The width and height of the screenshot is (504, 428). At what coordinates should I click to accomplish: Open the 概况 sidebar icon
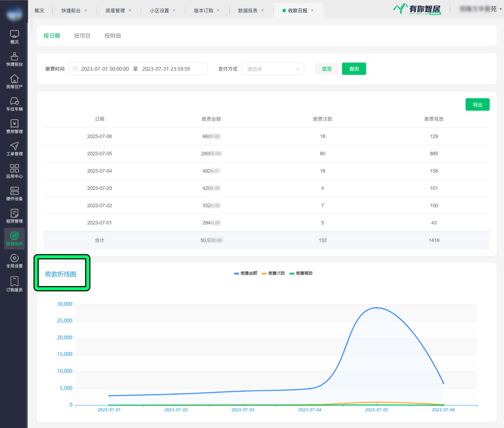(x=14, y=37)
